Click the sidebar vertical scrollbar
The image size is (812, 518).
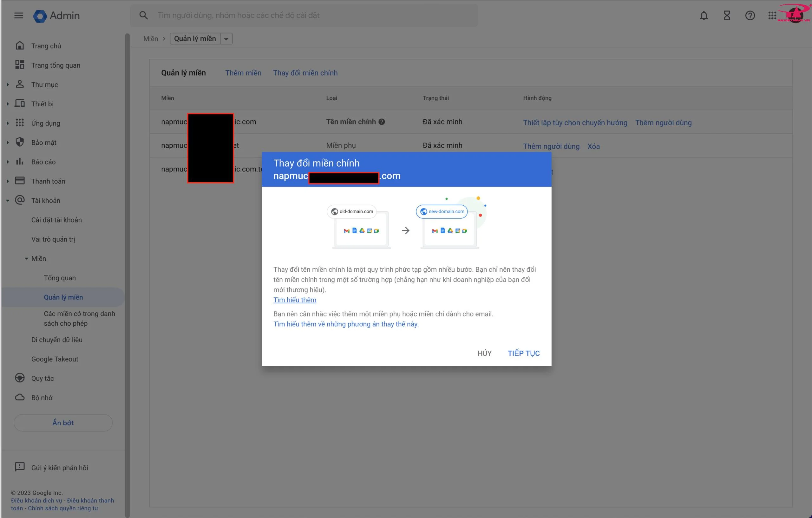[127, 275]
